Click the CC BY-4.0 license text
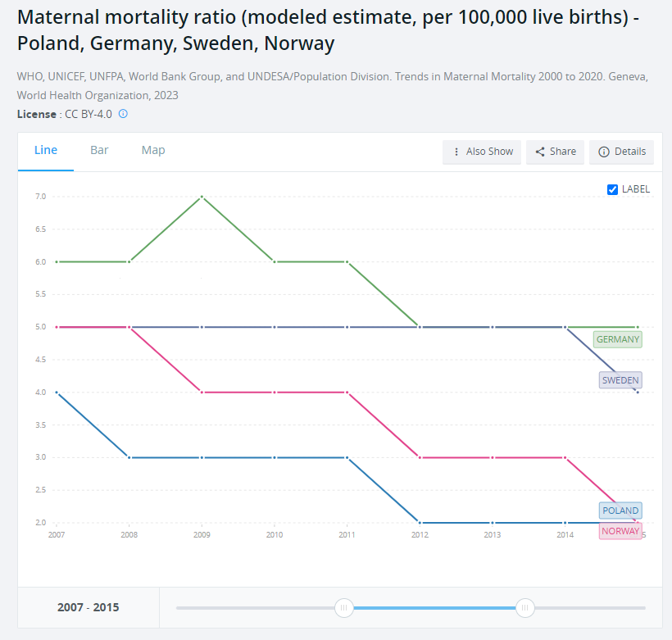This screenshot has height=640, width=672. pyautogui.click(x=89, y=114)
